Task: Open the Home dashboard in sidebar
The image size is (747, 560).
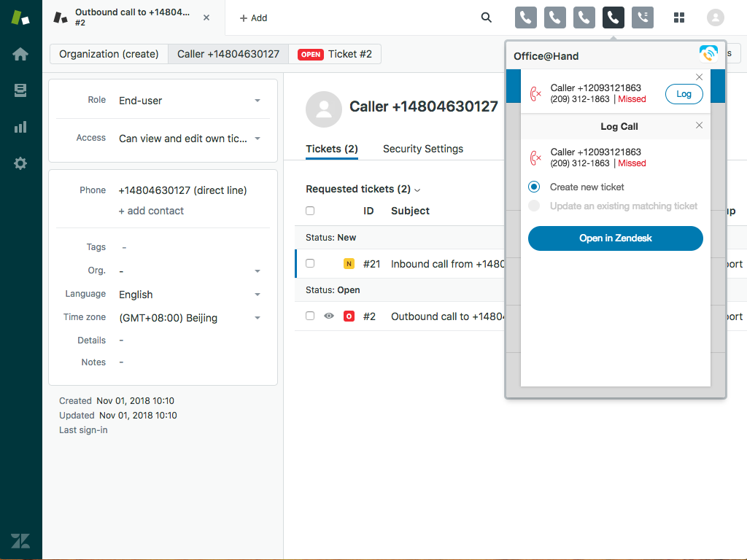Action: click(x=20, y=54)
